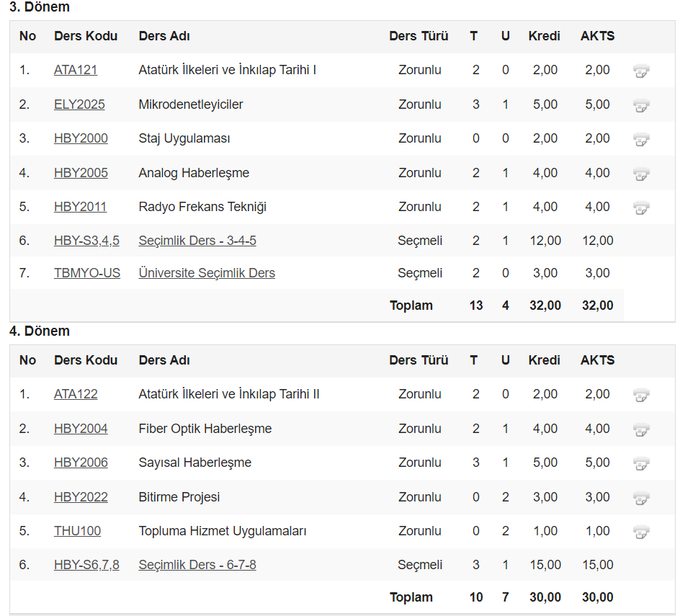Click the HBY-S3,4,5 course code
680x616 pixels.
86,241
